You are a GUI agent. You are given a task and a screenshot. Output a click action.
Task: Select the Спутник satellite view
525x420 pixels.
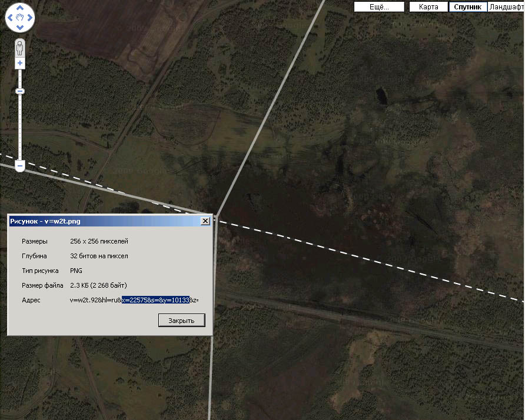click(468, 7)
